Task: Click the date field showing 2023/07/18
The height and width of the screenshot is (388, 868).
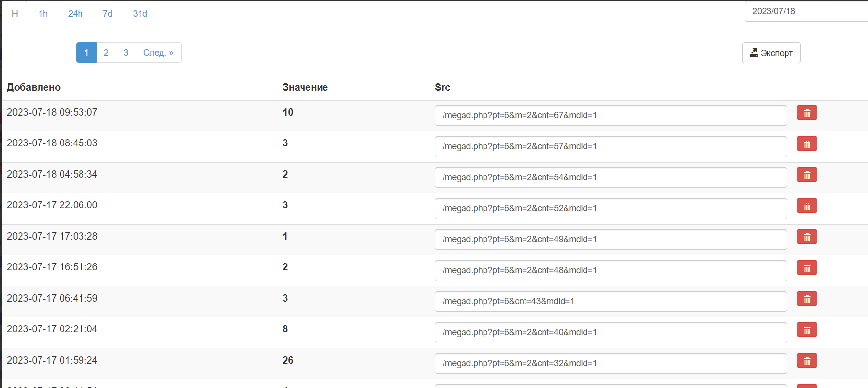Action: click(805, 11)
